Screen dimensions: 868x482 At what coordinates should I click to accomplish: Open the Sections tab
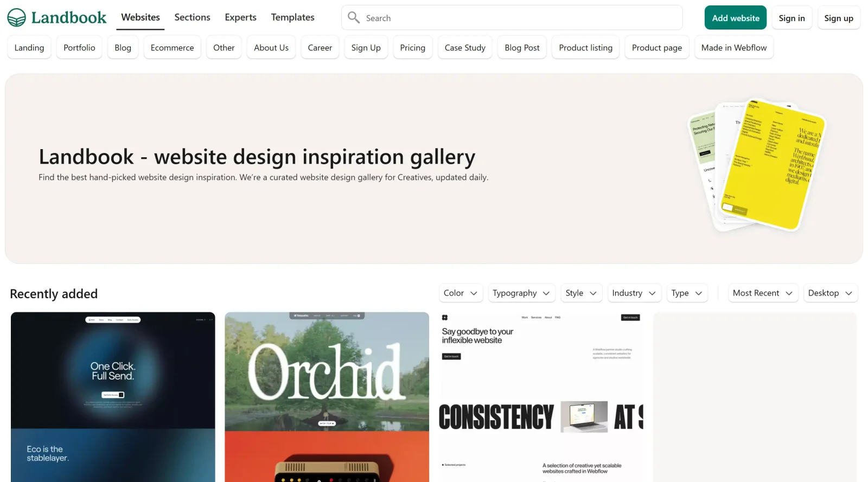pos(192,17)
